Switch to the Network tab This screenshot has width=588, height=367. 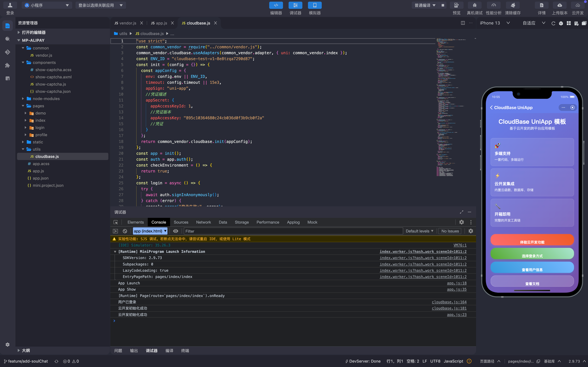pos(203,222)
